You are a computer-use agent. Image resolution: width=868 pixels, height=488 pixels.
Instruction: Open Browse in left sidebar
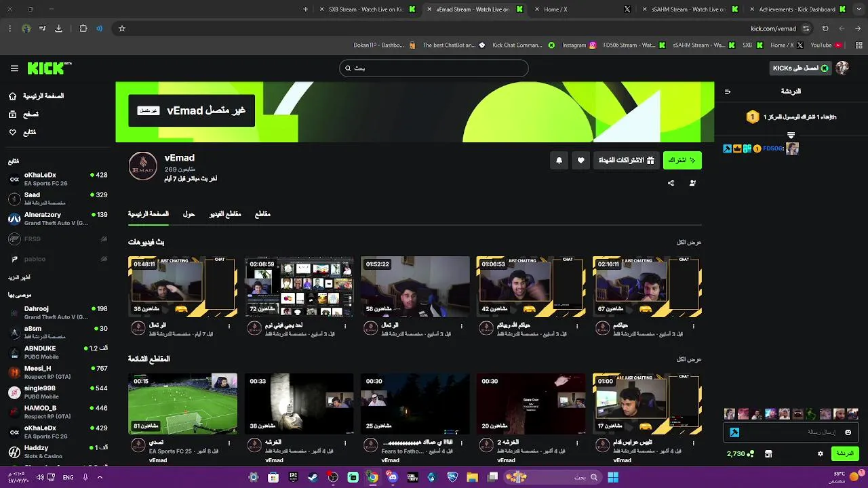(24, 115)
